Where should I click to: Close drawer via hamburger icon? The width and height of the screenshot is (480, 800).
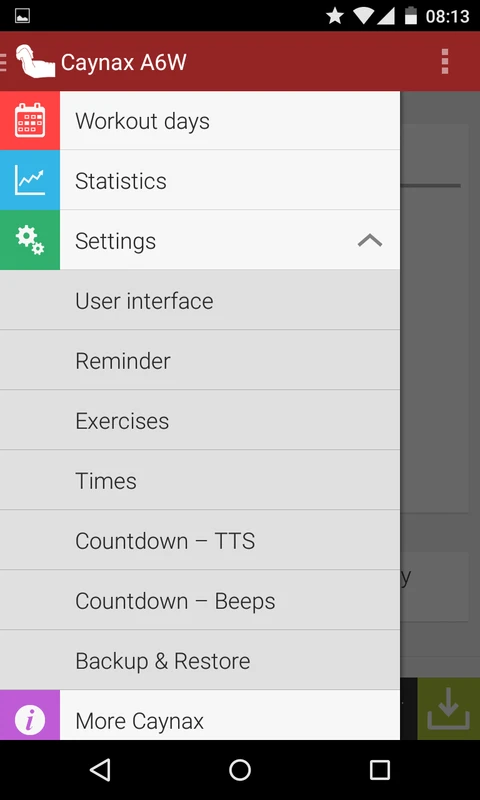click(4, 62)
